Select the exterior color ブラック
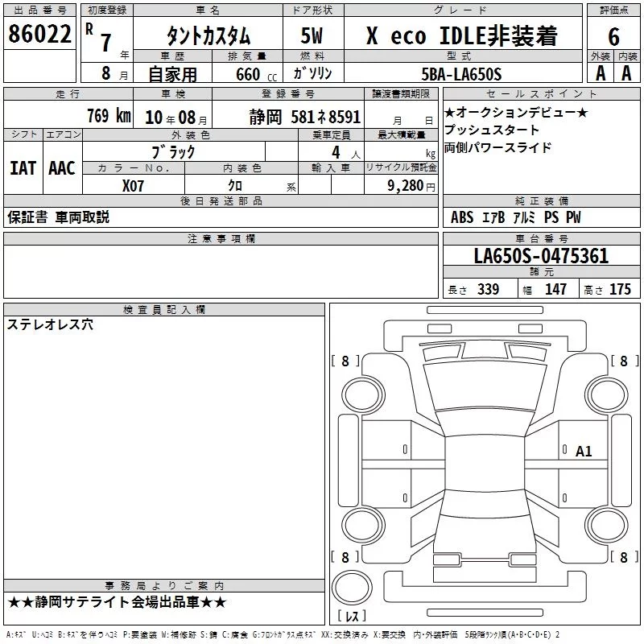644x644 pixels. [x=173, y=152]
